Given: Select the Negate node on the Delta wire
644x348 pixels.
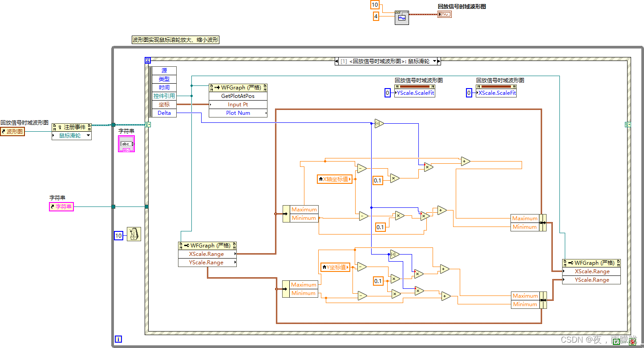Looking at the screenshot, I should click(x=379, y=123).
